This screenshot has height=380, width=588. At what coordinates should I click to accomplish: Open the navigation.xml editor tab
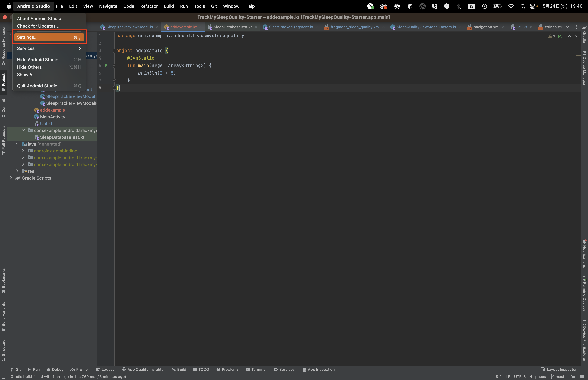tap(486, 27)
